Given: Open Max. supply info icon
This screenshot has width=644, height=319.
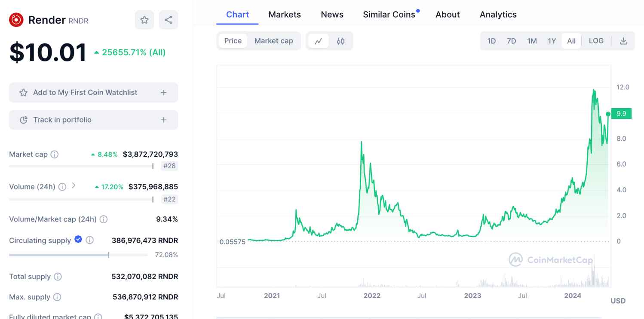Looking at the screenshot, I should point(57,297).
